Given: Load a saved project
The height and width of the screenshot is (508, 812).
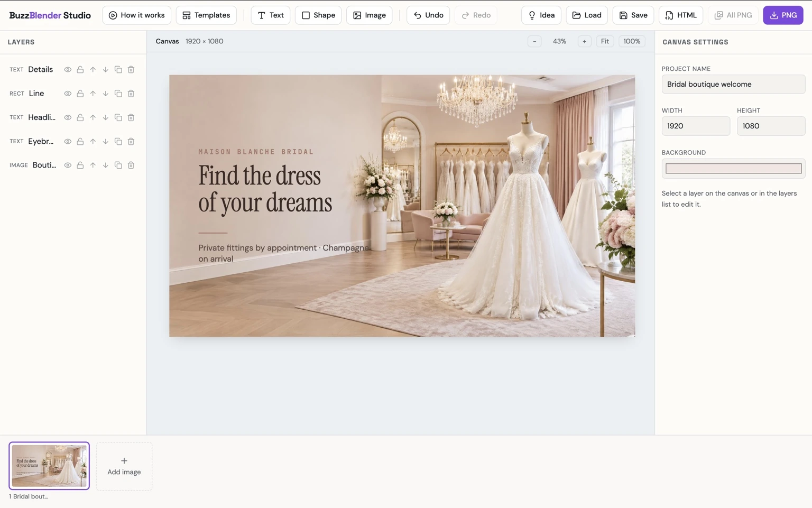Looking at the screenshot, I should tap(587, 15).
